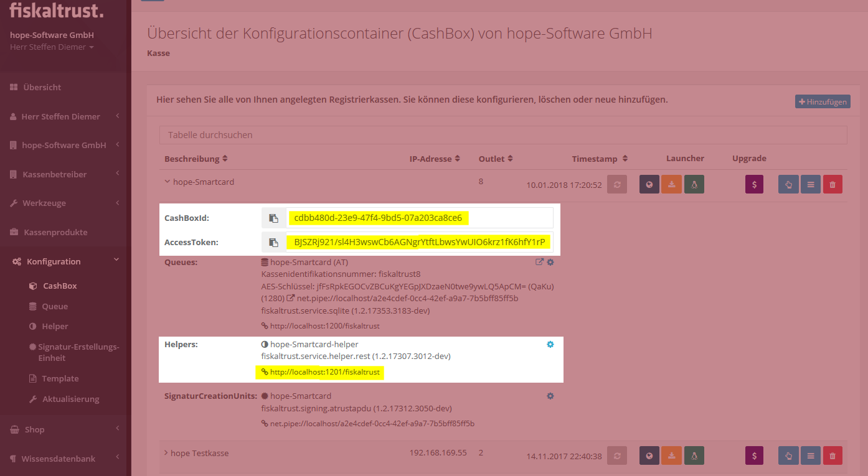The image size is (868, 476).
Task: Expand the Wissensdatenbank sidebar menu
Action: coord(65,459)
